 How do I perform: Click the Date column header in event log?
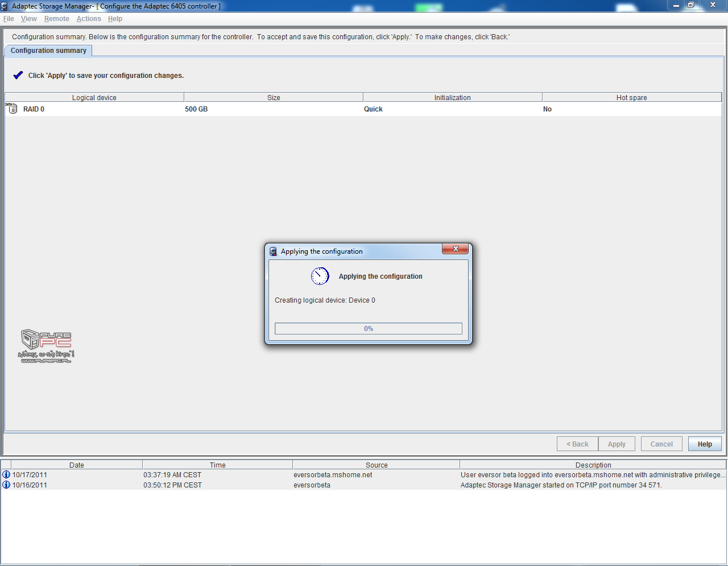[77, 465]
